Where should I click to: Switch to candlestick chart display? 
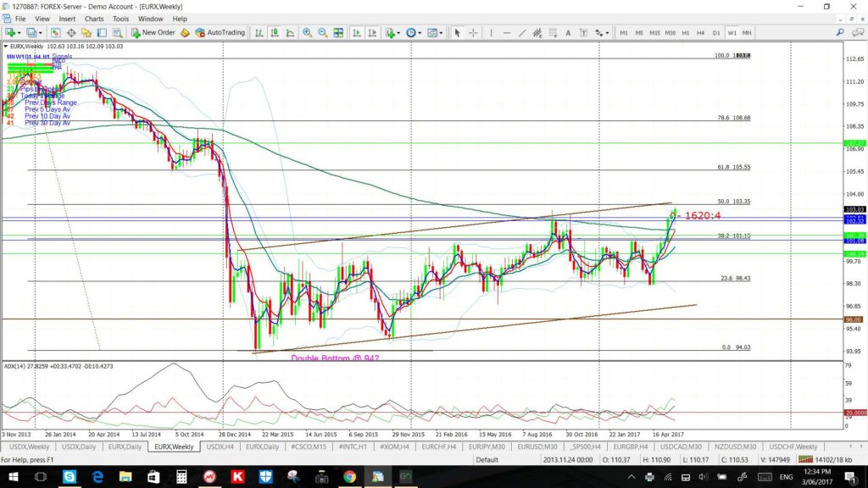[274, 33]
